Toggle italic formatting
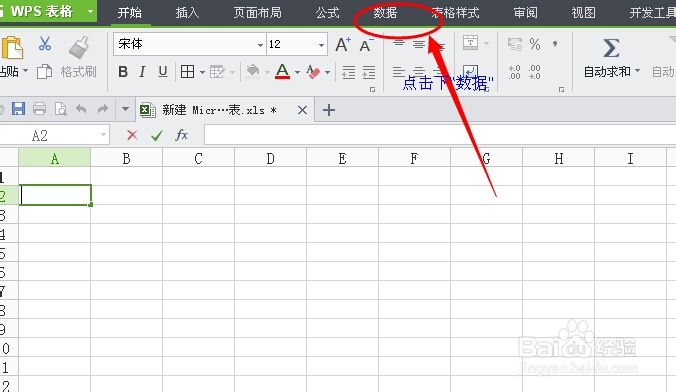Viewport: 676px width, 392px height. coord(142,72)
